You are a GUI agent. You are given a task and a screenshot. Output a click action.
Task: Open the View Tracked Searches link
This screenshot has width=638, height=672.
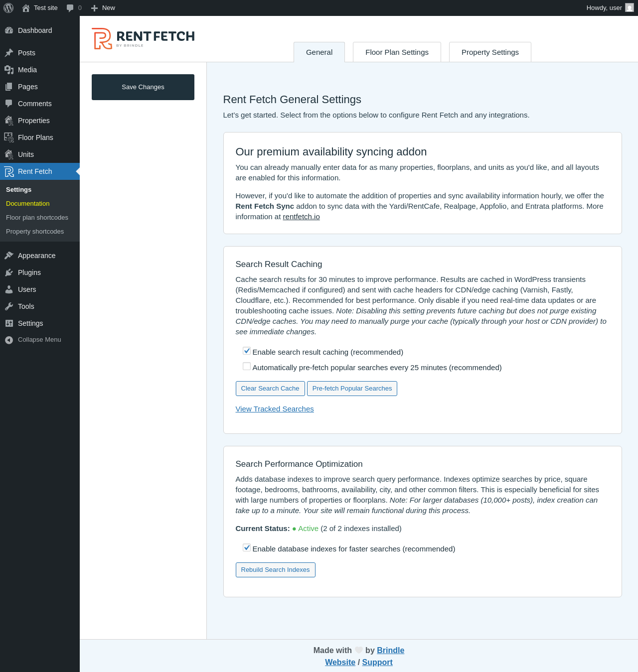pyautogui.click(x=275, y=409)
